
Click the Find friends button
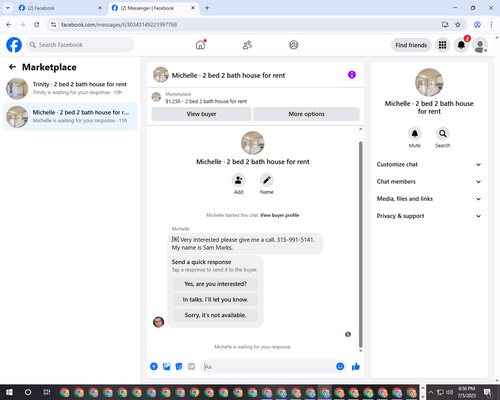(x=411, y=45)
